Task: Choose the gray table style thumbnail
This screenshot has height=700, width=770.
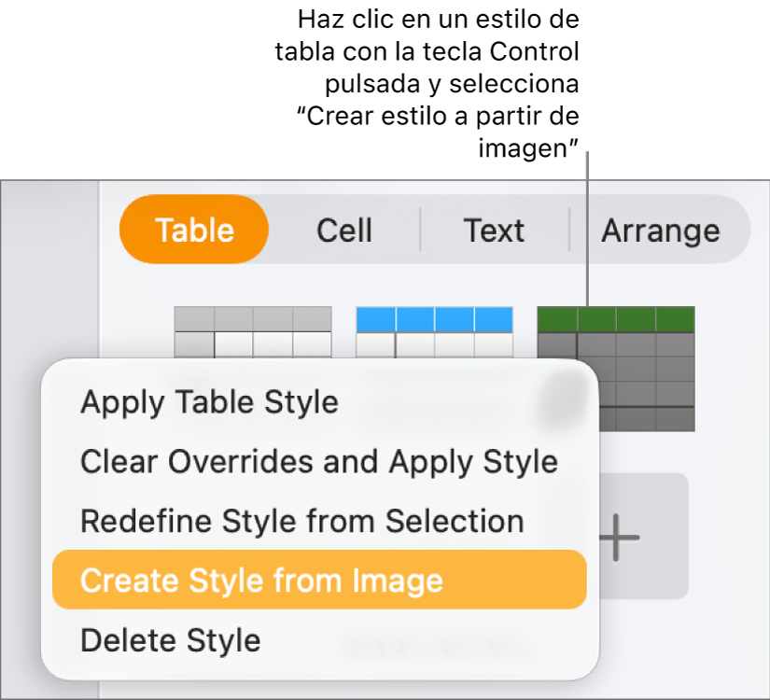Action: (252, 332)
